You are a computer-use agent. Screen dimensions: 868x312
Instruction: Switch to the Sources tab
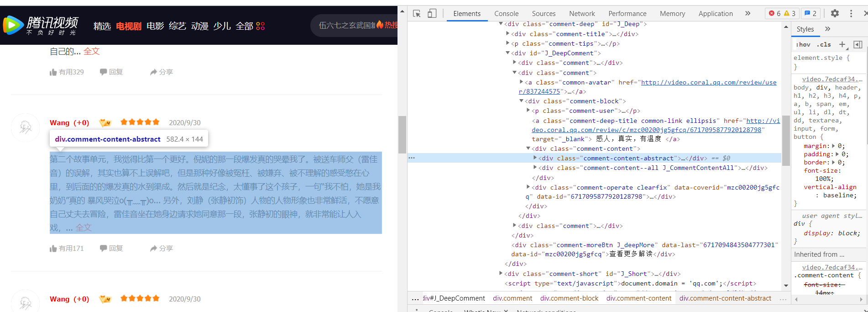(x=544, y=14)
